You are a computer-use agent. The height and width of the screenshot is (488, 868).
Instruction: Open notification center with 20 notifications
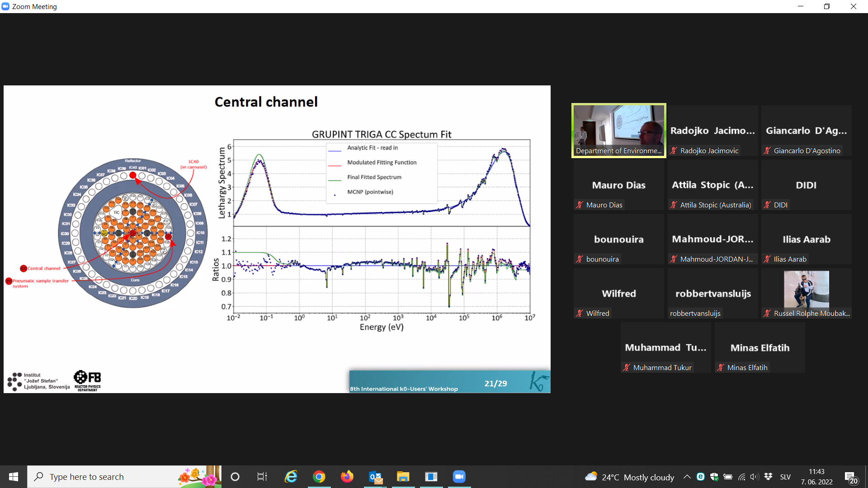point(851,477)
